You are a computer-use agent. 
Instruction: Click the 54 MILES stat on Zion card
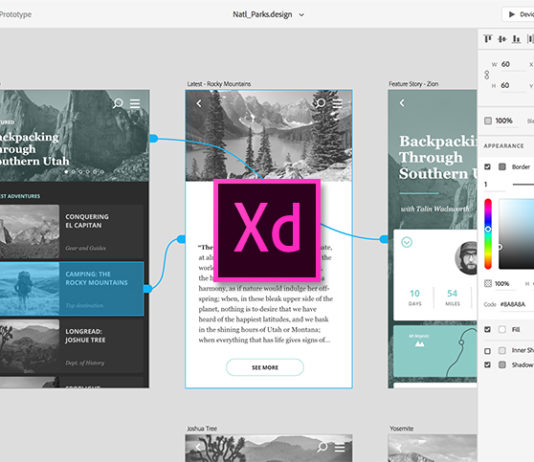click(452, 297)
